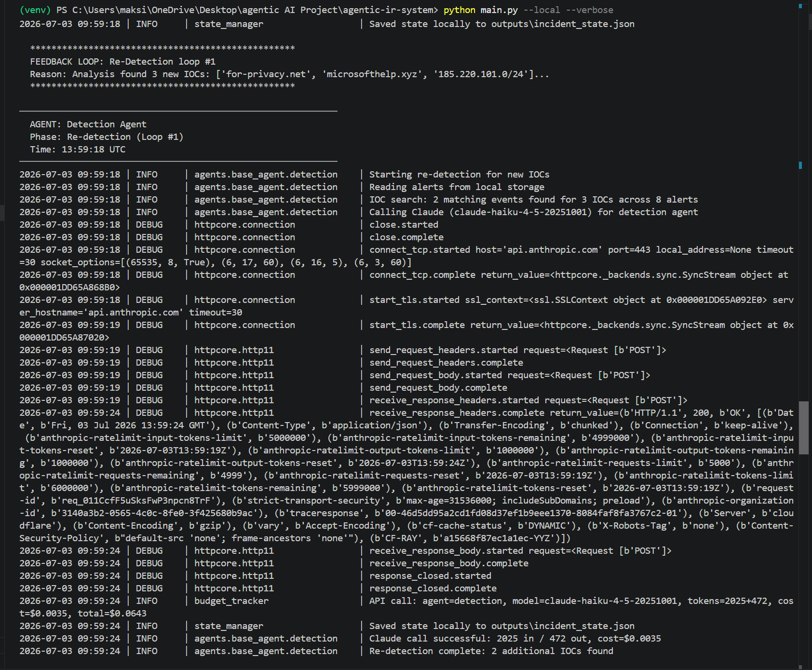
Task: Click the 'send_request_headers.started' message
Action: click(518, 350)
